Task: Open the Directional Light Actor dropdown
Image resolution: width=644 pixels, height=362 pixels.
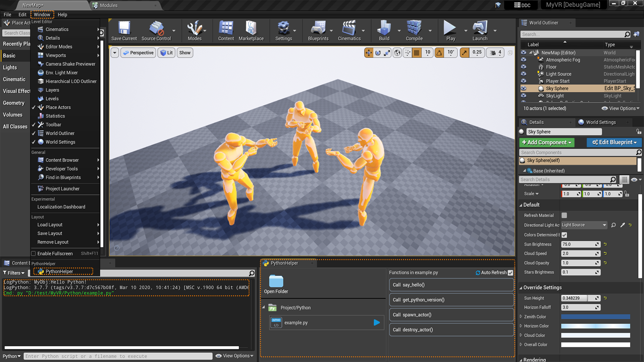Action: [584, 225]
